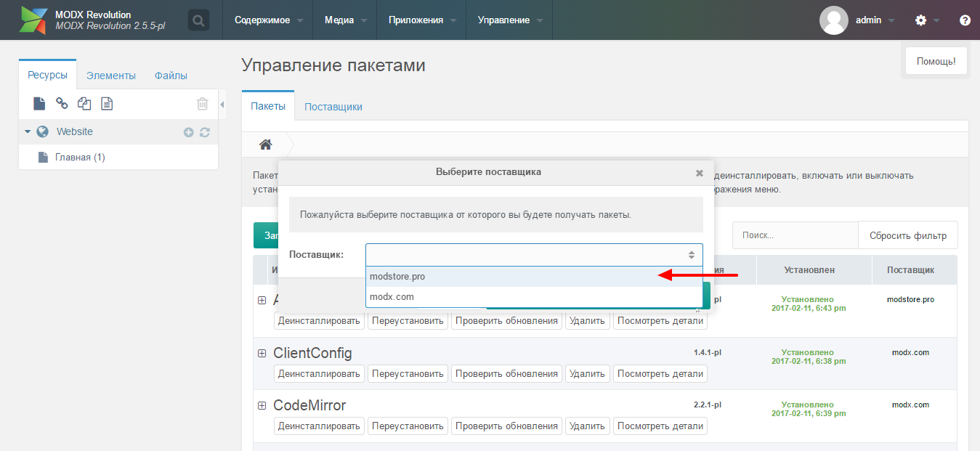The height and width of the screenshot is (451, 980).
Task: Click the Помощь! button
Action: coord(936,62)
